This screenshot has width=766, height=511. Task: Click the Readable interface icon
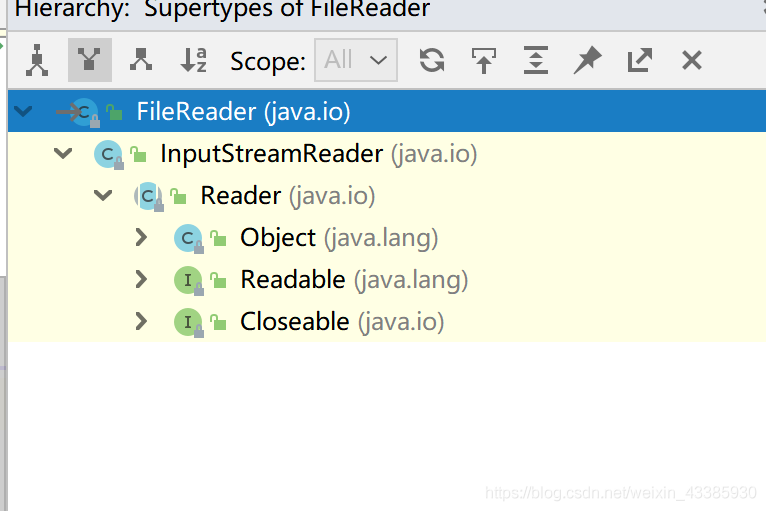pyautogui.click(x=187, y=280)
